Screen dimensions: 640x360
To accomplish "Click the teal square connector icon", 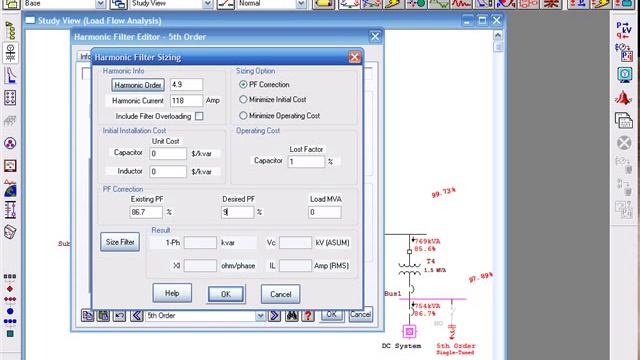I will coord(10,333).
